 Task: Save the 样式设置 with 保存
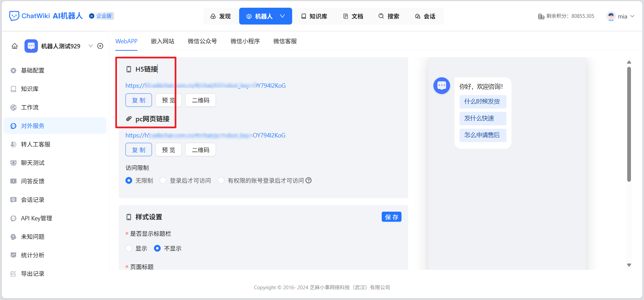tap(391, 217)
